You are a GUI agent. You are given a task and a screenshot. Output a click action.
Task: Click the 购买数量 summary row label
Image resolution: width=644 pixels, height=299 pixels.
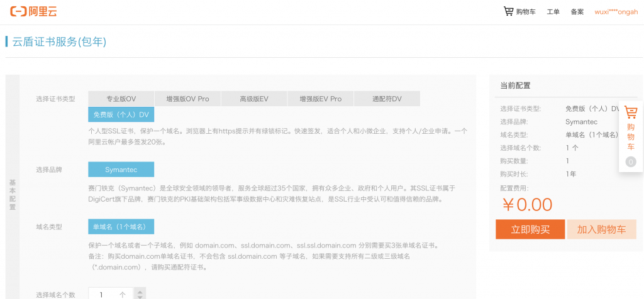tap(514, 161)
